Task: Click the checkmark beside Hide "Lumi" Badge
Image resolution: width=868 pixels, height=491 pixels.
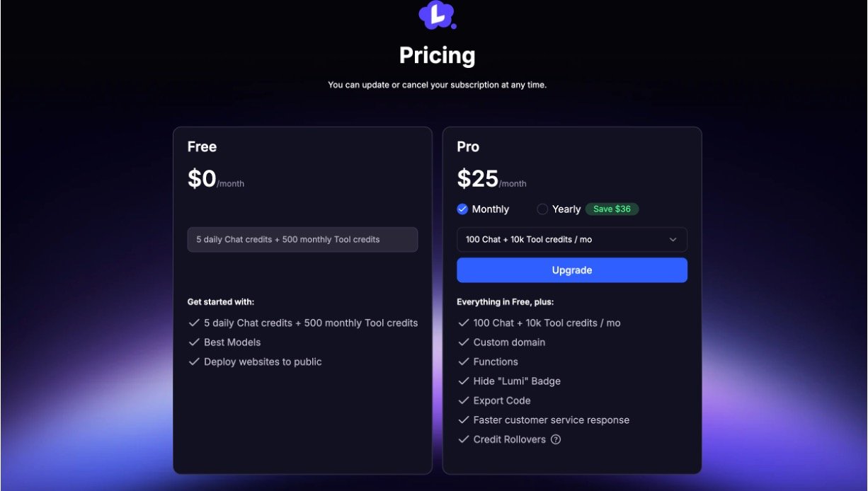Action: tap(464, 381)
